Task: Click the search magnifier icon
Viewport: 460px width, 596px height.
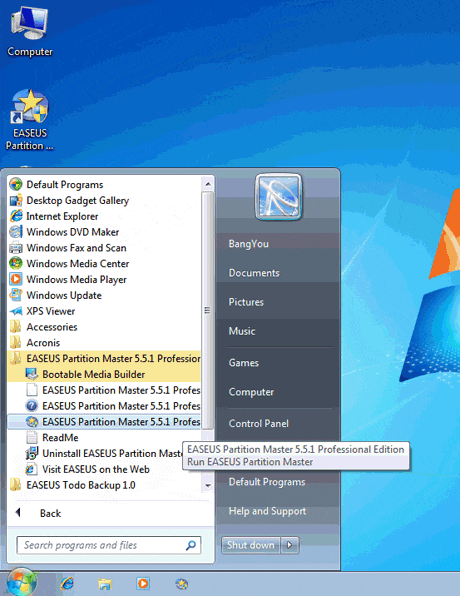Action: coord(190,545)
